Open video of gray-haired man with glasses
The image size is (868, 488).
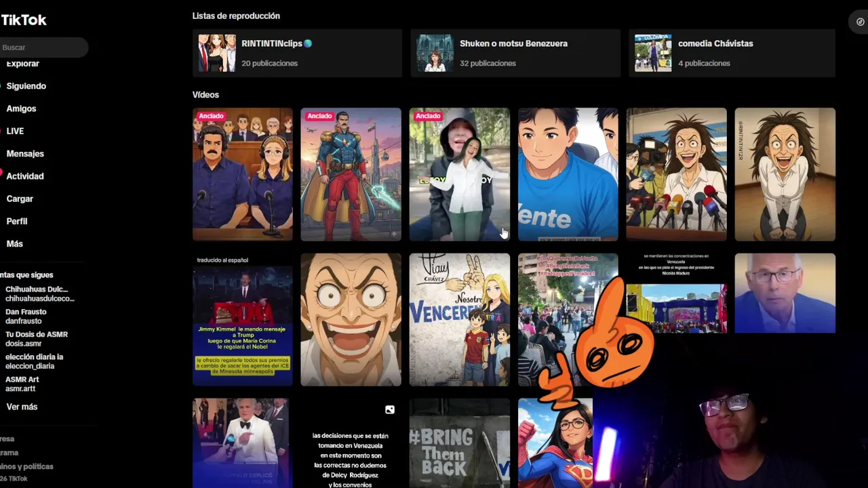(785, 293)
